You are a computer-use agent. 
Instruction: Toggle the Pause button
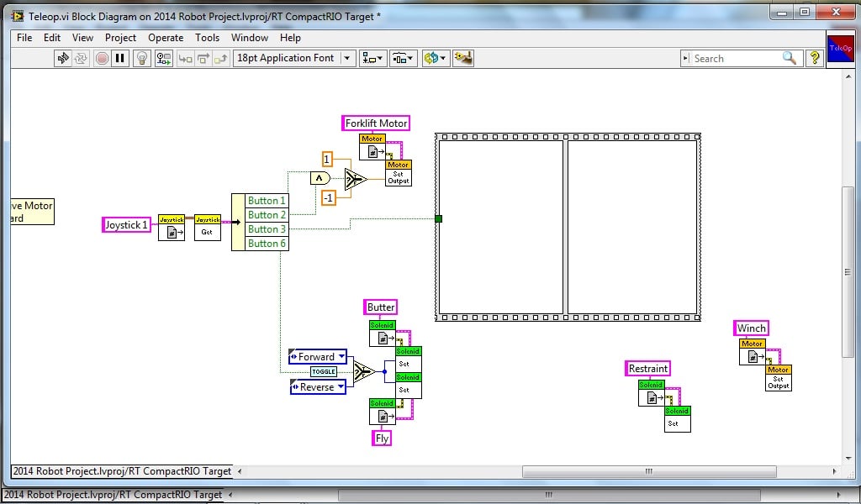tap(119, 58)
